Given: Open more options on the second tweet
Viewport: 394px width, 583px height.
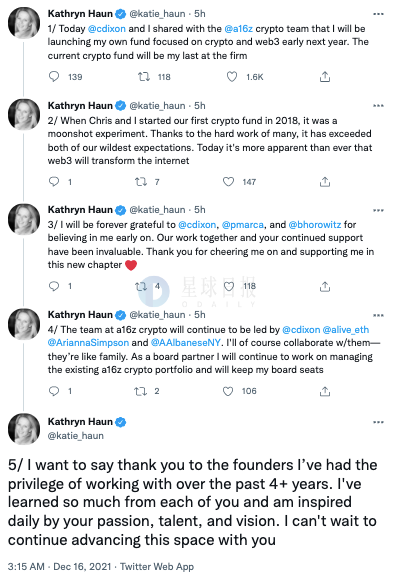Looking at the screenshot, I should tap(378, 106).
